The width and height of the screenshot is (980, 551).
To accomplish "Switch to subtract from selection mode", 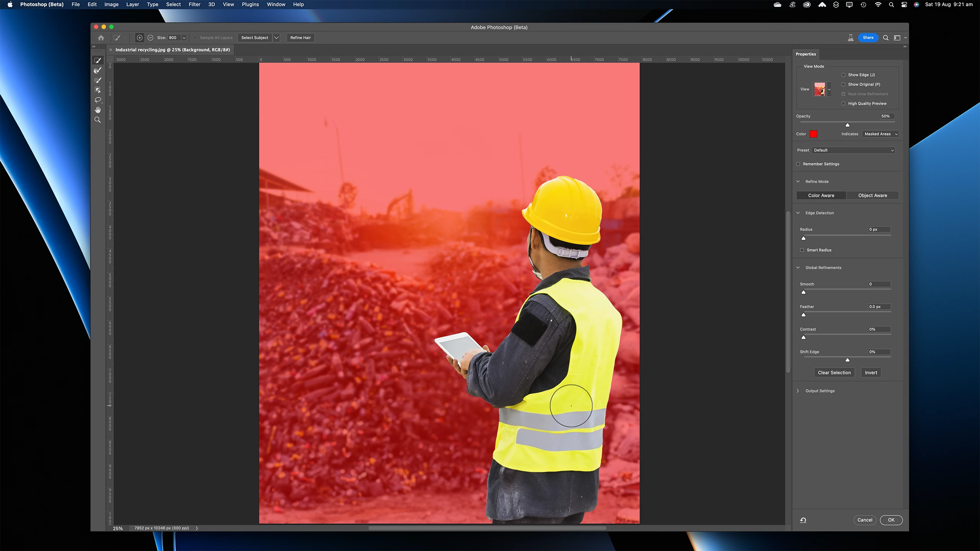I will [150, 37].
